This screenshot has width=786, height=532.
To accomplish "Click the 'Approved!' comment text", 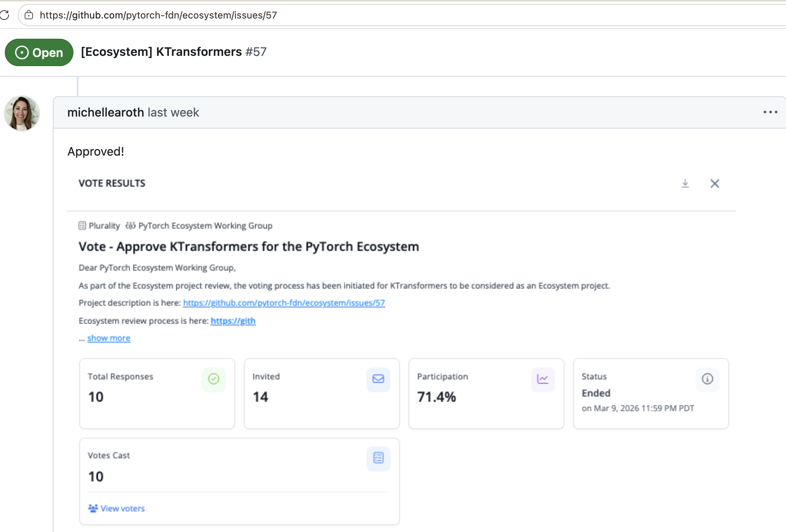I will point(96,152).
